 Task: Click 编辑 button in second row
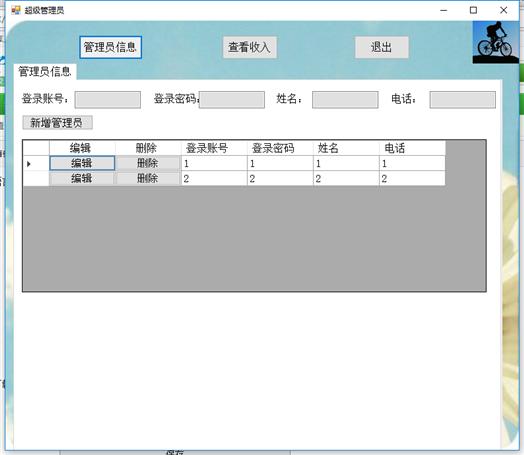(x=82, y=178)
